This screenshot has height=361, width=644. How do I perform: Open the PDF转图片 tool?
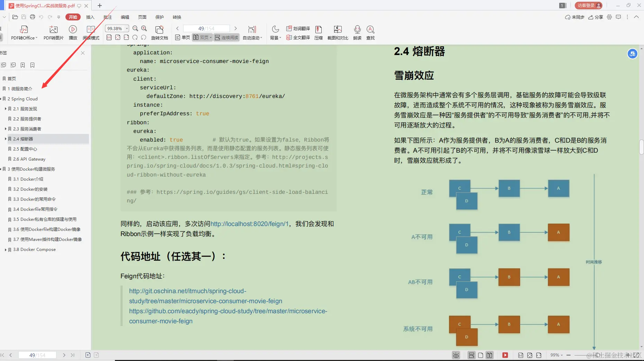tap(53, 32)
